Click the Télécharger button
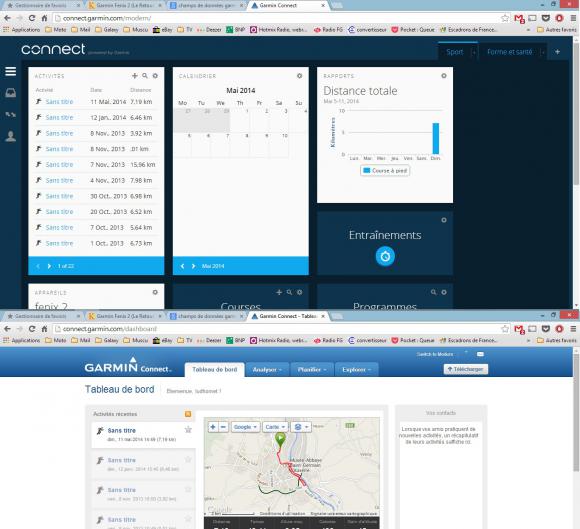The height and width of the screenshot is (529, 580). coord(466,369)
